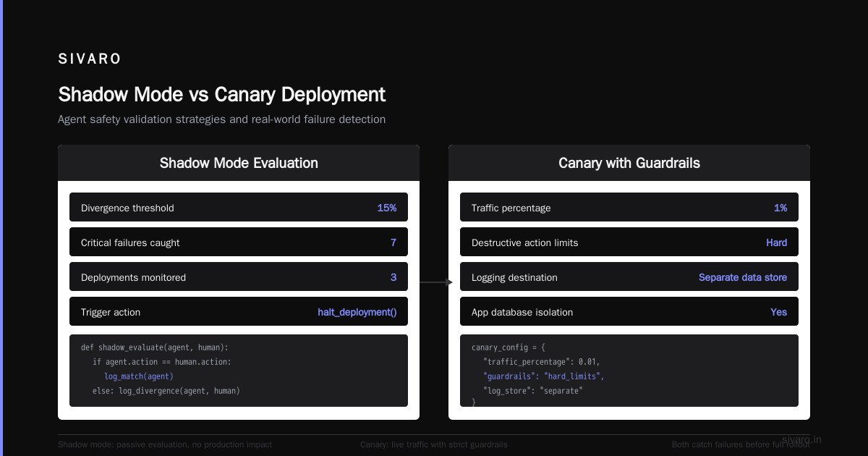Image resolution: width=868 pixels, height=456 pixels.
Task: Click the 'Both catch failures before full rollout' note
Action: click(x=741, y=444)
